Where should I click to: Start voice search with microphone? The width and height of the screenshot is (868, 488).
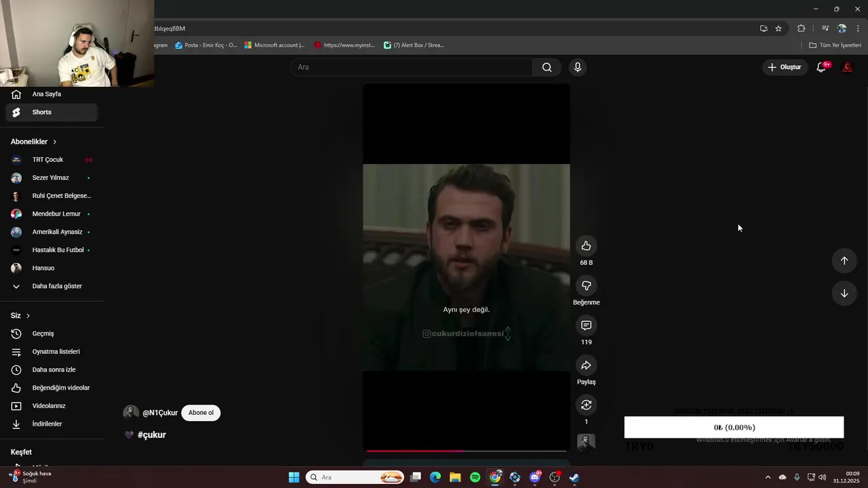click(x=577, y=67)
